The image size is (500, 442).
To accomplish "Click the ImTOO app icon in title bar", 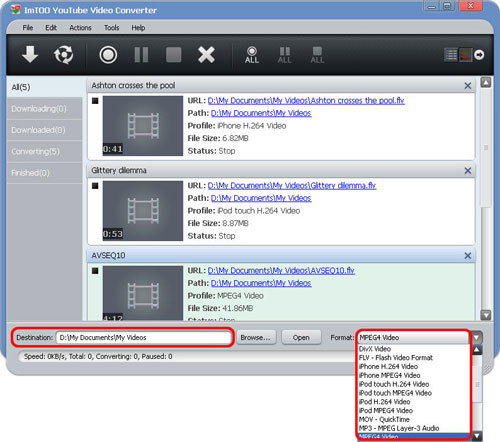I will [15, 10].
